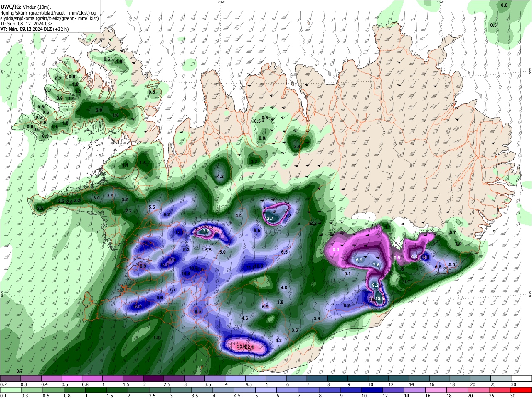Select the dark teal 8–9 swatch on the upper scale
Image resolution: width=532 pixels, height=399 pixels.
click(x=337, y=379)
